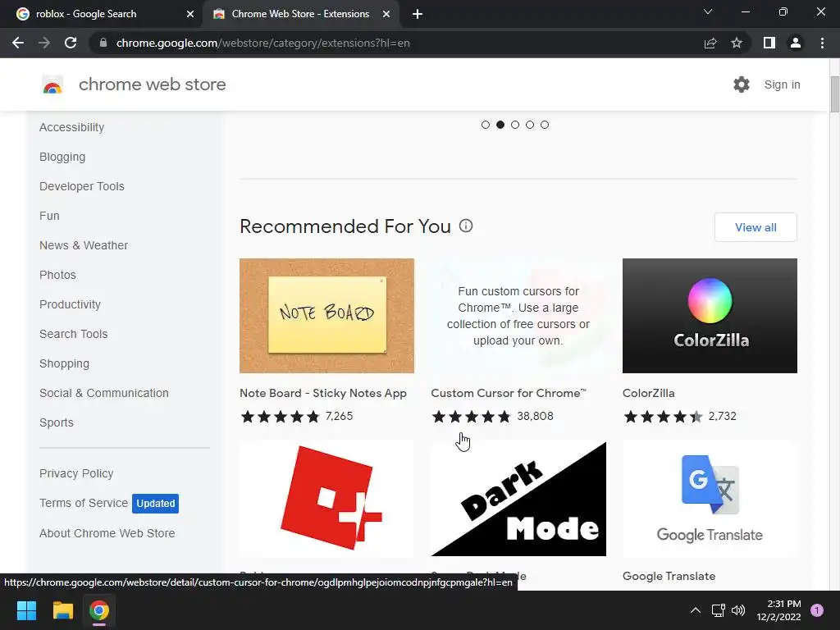Viewport: 840px width, 630px height.
Task: Click the info icon beside Recommended For You
Action: (x=466, y=226)
